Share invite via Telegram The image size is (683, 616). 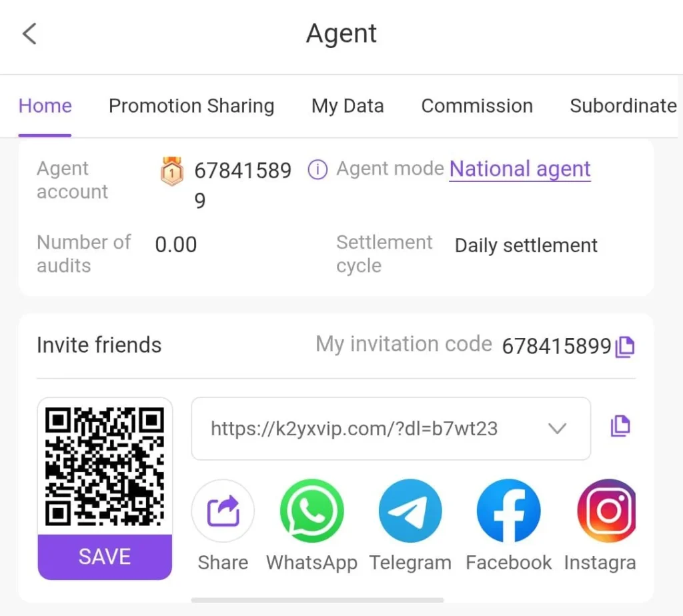[410, 511]
